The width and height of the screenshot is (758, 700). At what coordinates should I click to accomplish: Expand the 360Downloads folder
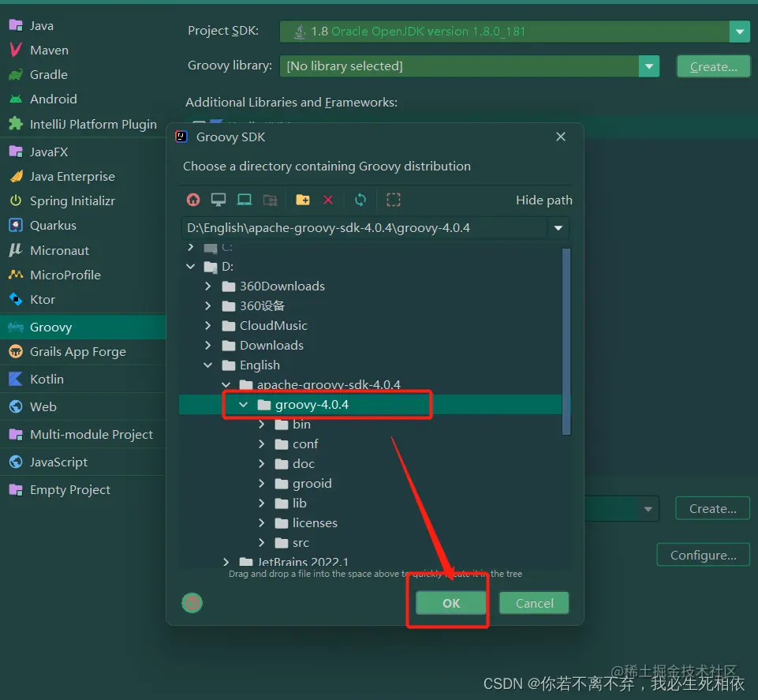[208, 286]
